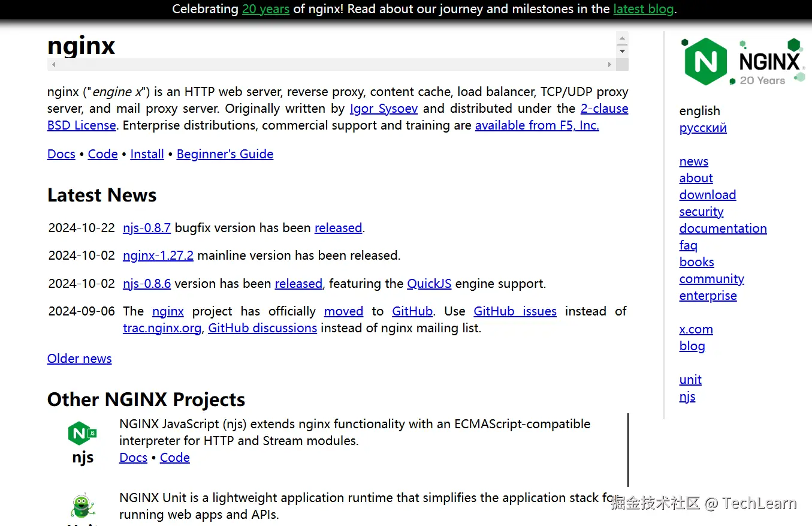Click the 'Other NGINX Projects' heading
This screenshot has width=812, height=526.
[x=146, y=399]
